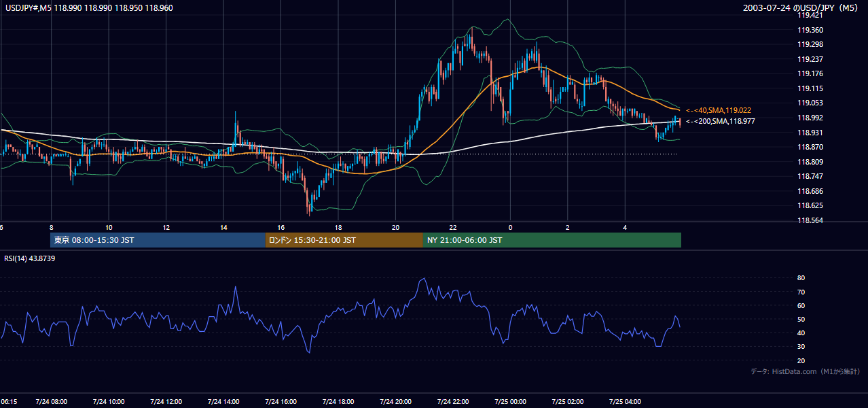Click the RSI scale value 60

tap(801, 305)
